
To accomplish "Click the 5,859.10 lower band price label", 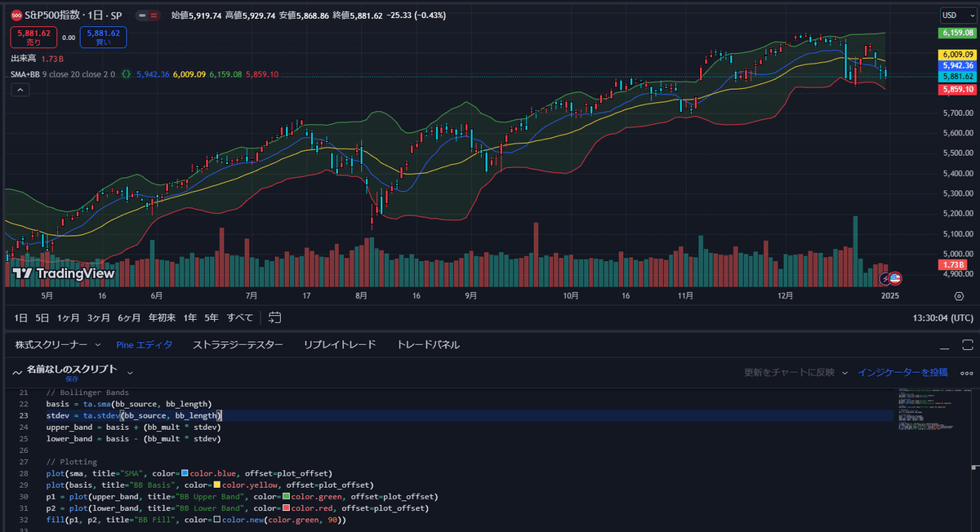I will point(956,89).
